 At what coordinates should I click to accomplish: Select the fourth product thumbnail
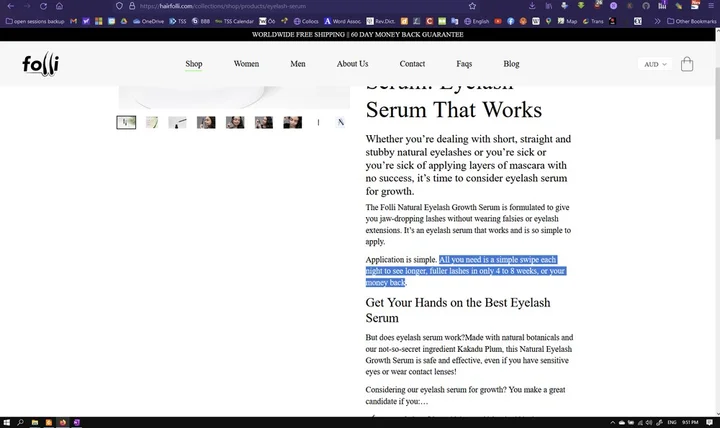[x=206, y=122]
